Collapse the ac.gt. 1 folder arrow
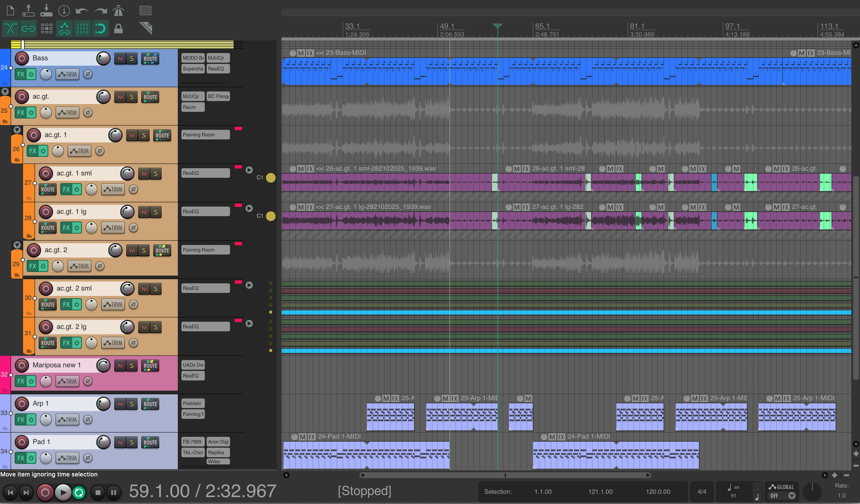 pyautogui.click(x=17, y=130)
